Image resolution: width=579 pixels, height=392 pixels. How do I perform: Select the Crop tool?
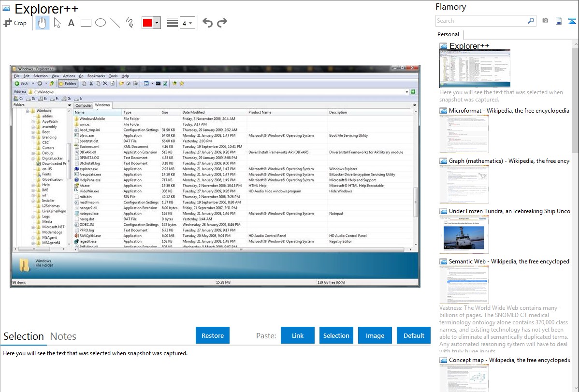click(15, 23)
